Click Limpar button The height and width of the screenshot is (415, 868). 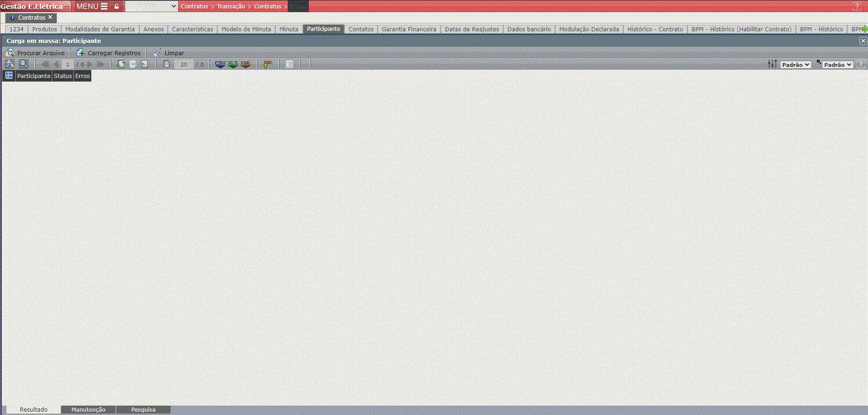(169, 53)
